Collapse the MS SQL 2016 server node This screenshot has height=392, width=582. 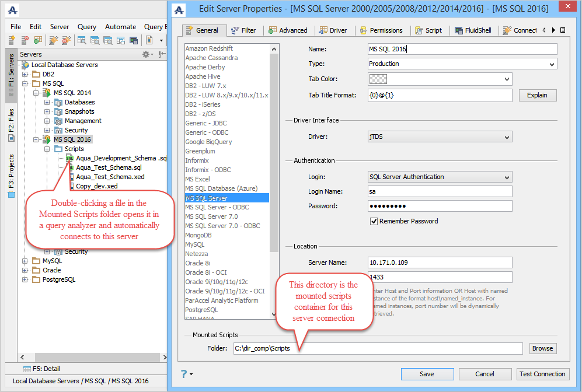(x=36, y=139)
